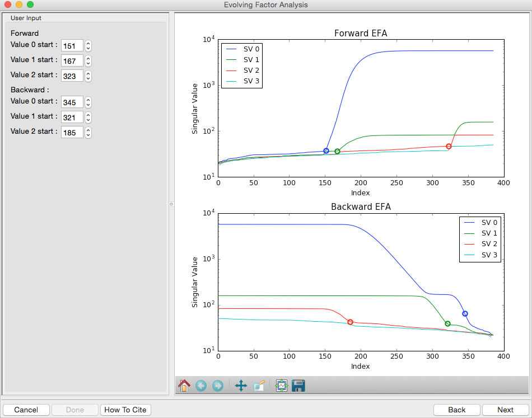Adjust Backward Value 2 start stepper
The height and width of the screenshot is (418, 532).
click(x=88, y=133)
